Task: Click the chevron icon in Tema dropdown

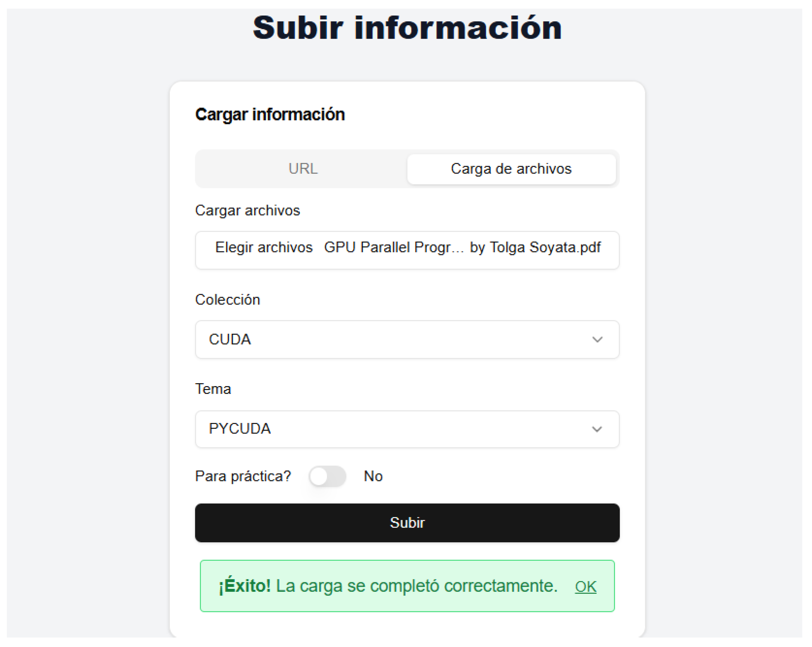Action: tap(597, 429)
